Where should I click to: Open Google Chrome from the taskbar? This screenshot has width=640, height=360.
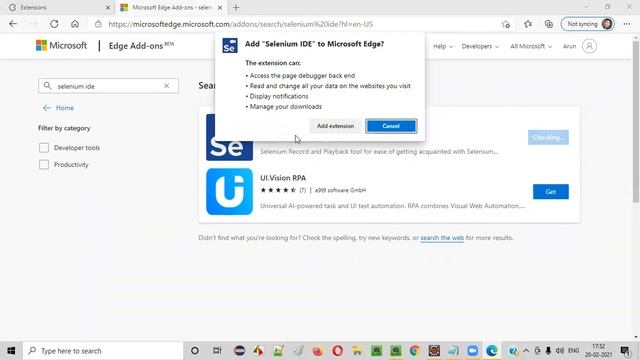[415, 351]
